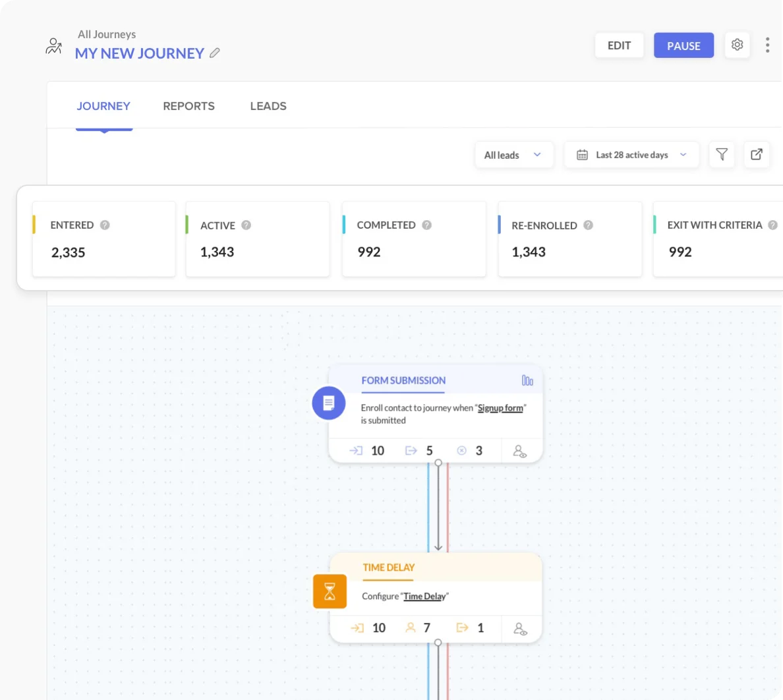Click exited arrow icon in Time Delay
The width and height of the screenshot is (783, 700).
coord(463,627)
